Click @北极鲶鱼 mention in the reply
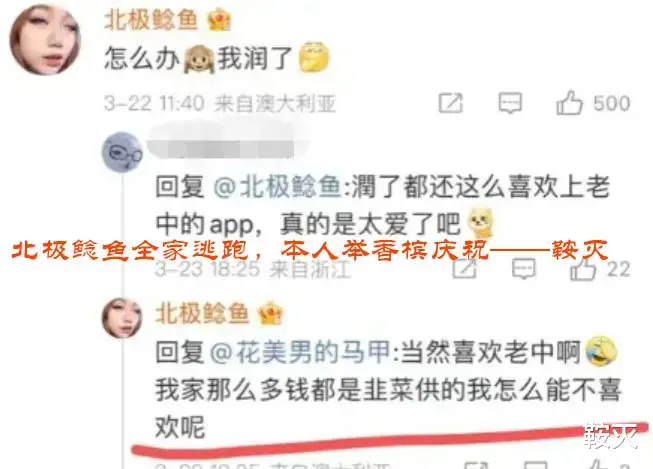 pos(278,186)
